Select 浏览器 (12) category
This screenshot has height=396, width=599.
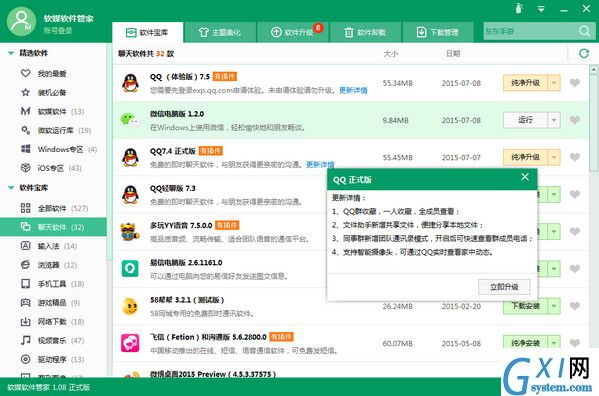pos(53,265)
